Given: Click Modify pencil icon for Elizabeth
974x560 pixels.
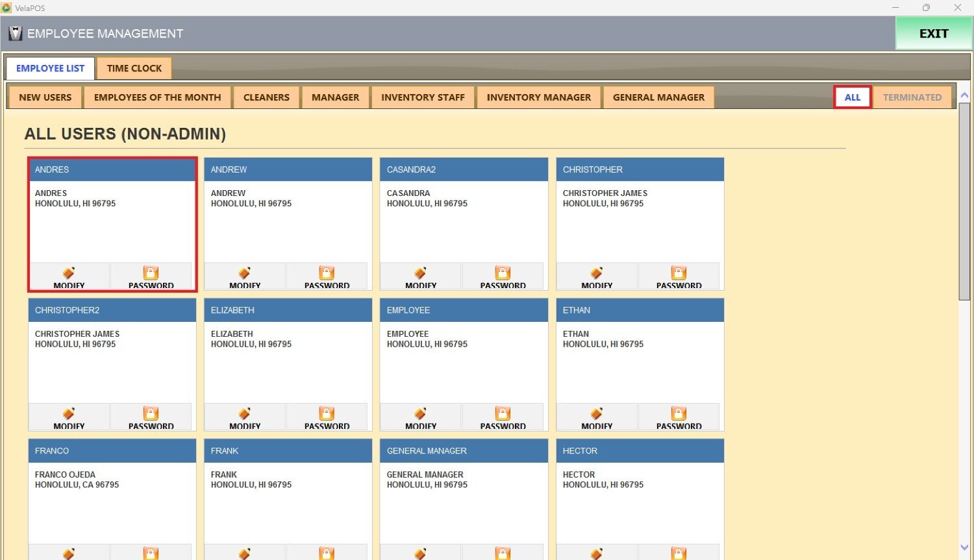Looking at the screenshot, I should pos(244,414).
